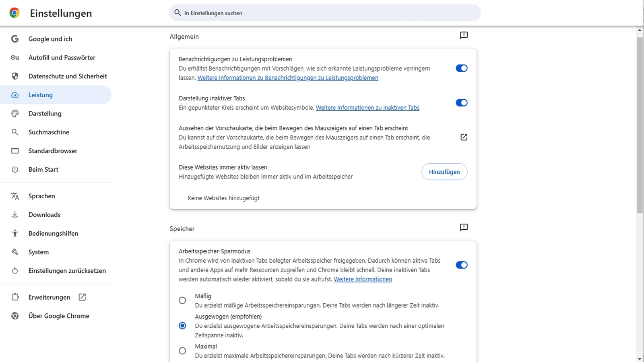Click the scrollbar down arrow

640,359
